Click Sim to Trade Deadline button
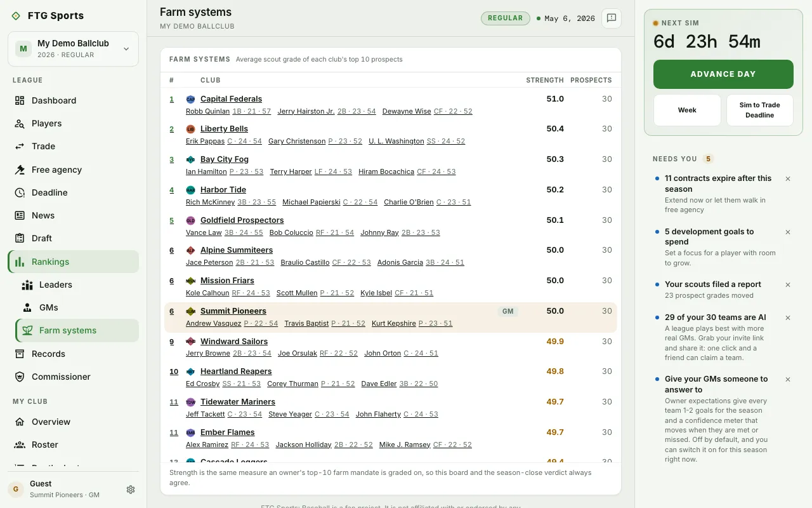The width and height of the screenshot is (812, 508). 759,110
